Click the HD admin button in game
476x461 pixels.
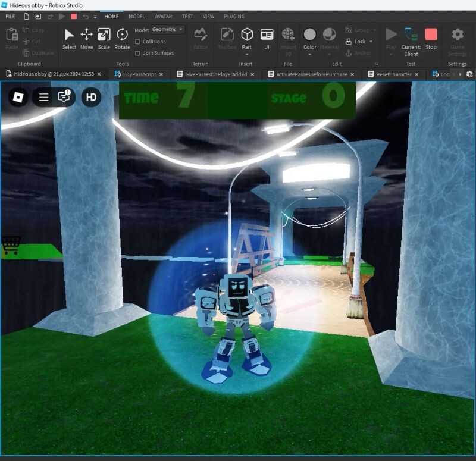tap(91, 97)
